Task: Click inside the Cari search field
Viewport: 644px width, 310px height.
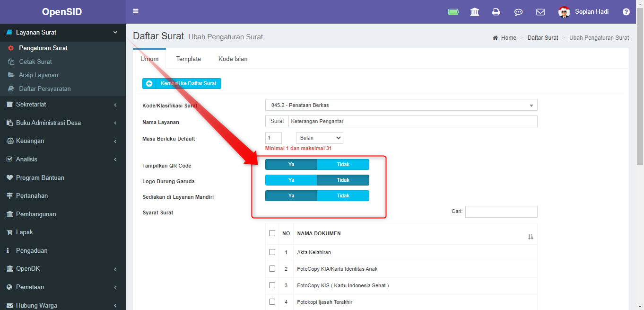Action: (501, 212)
